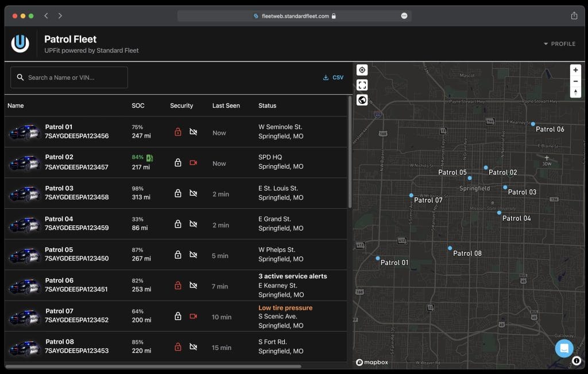The height and width of the screenshot is (374, 588).
Task: Open the address bar more-options button
Action: coord(404,16)
